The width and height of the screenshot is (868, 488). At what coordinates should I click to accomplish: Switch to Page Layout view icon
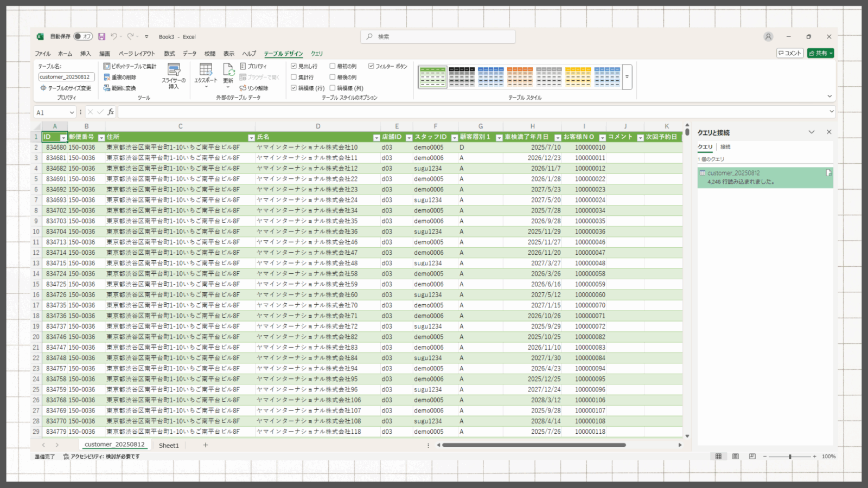point(735,457)
